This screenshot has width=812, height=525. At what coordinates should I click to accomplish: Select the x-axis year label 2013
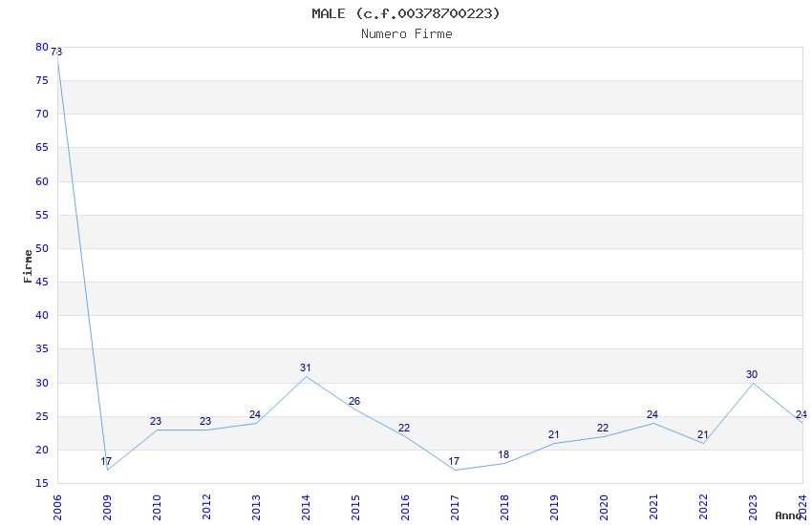(256, 508)
